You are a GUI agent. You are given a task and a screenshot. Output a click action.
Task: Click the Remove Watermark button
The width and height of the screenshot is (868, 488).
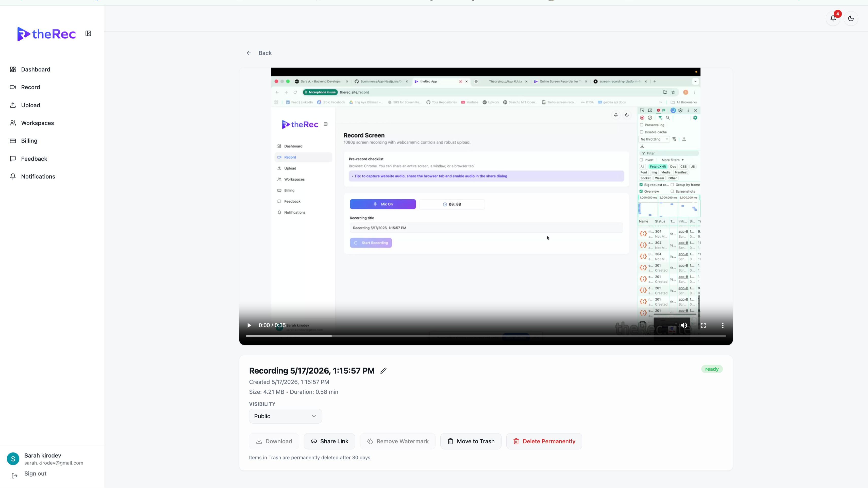398,441
